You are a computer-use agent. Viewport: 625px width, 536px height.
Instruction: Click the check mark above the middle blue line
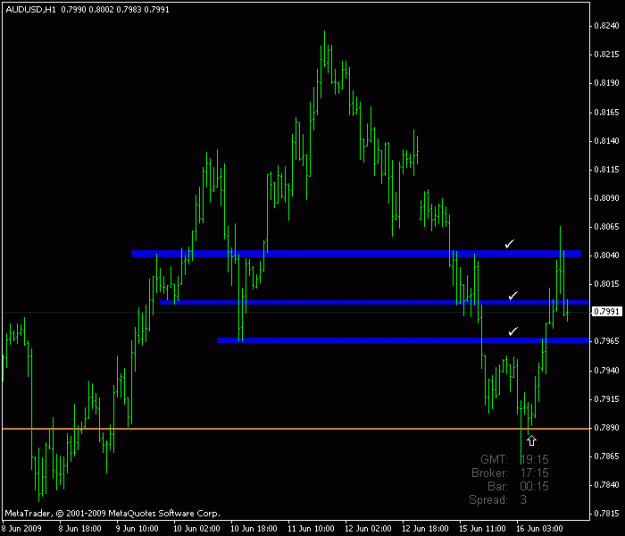513,295
